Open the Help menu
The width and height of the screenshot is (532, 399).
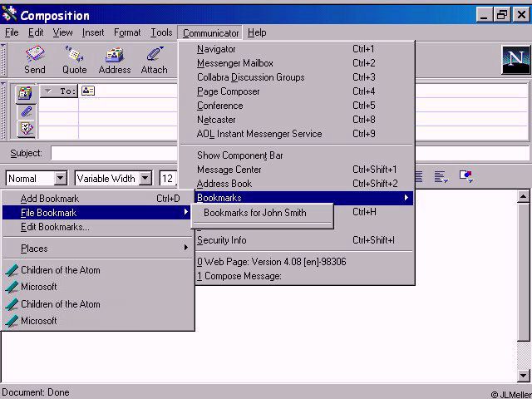pyautogui.click(x=257, y=32)
